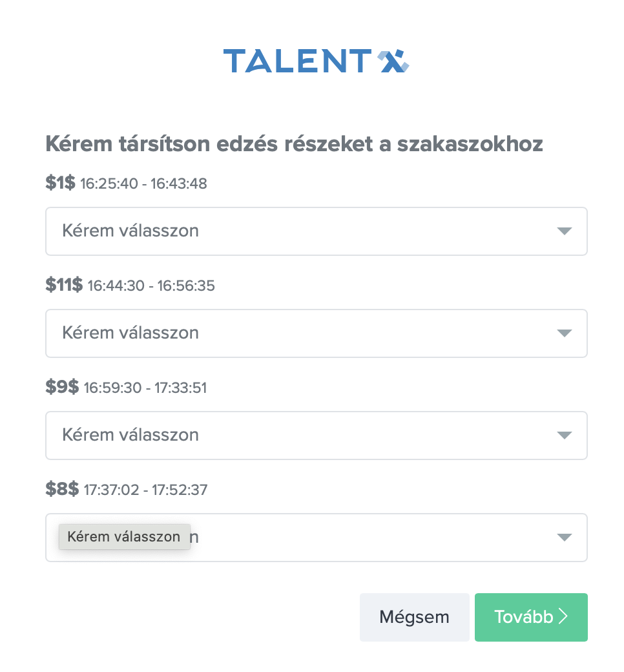This screenshot has height=672, width=624.
Task: Click the time range 17:37:02 - 17:52:37
Action: coord(145,490)
